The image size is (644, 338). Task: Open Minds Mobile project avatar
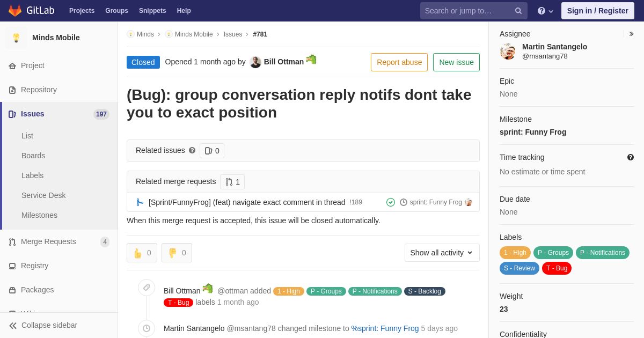point(16,38)
